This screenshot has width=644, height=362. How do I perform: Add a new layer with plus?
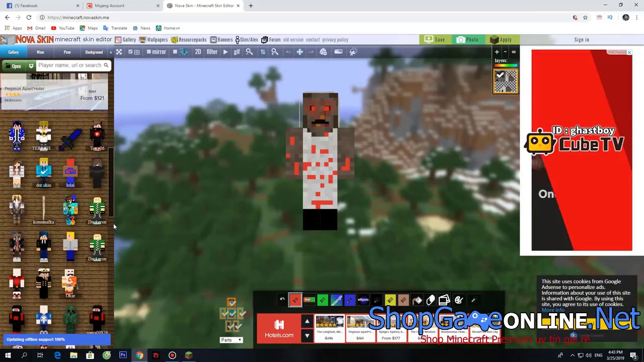[x=497, y=52]
